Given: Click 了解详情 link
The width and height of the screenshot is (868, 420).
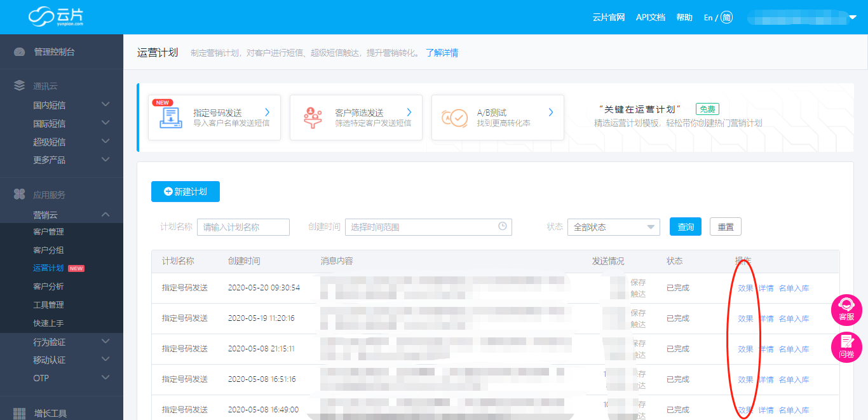Looking at the screenshot, I should 442,53.
